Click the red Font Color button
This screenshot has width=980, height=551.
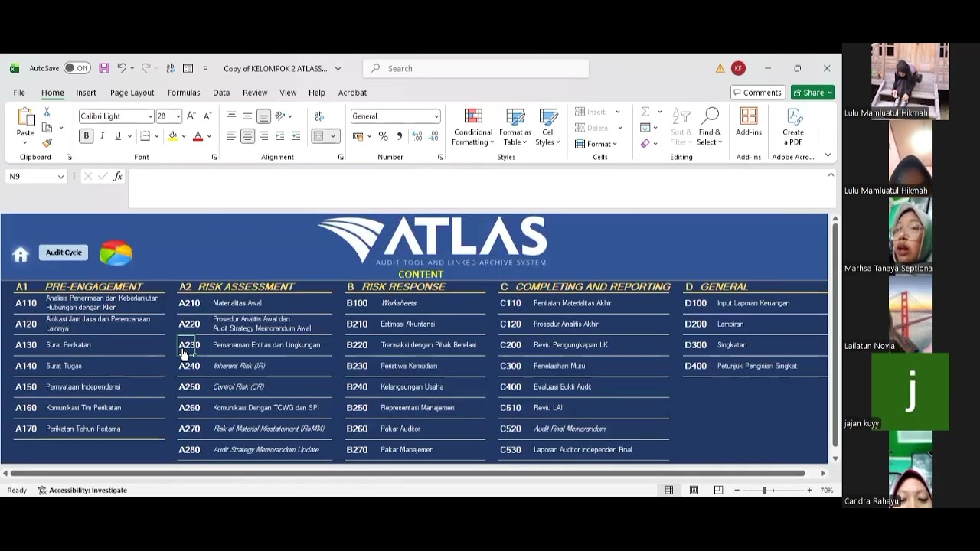(198, 136)
